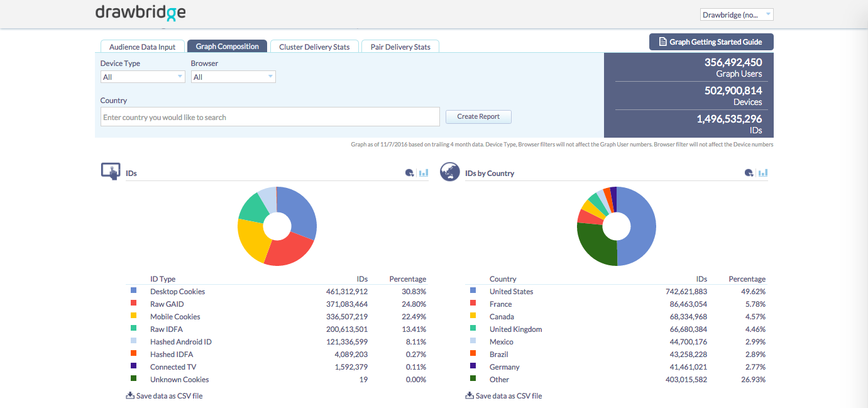Viewport: 868px width, 408px height.
Task: Click the United Kingdom row label
Action: (x=516, y=329)
